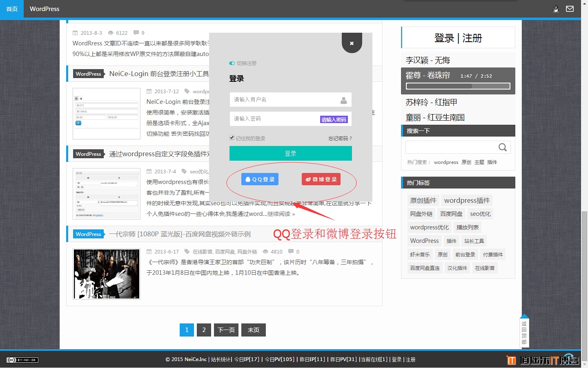Open the 网盘外链 tag
This screenshot has width=588, height=368.
421,214
